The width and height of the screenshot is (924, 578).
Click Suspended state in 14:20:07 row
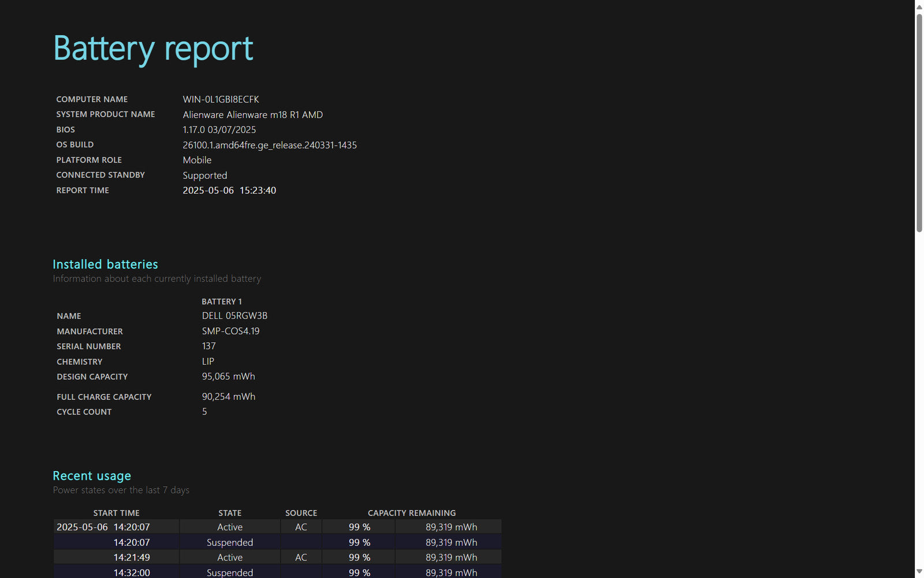(230, 542)
